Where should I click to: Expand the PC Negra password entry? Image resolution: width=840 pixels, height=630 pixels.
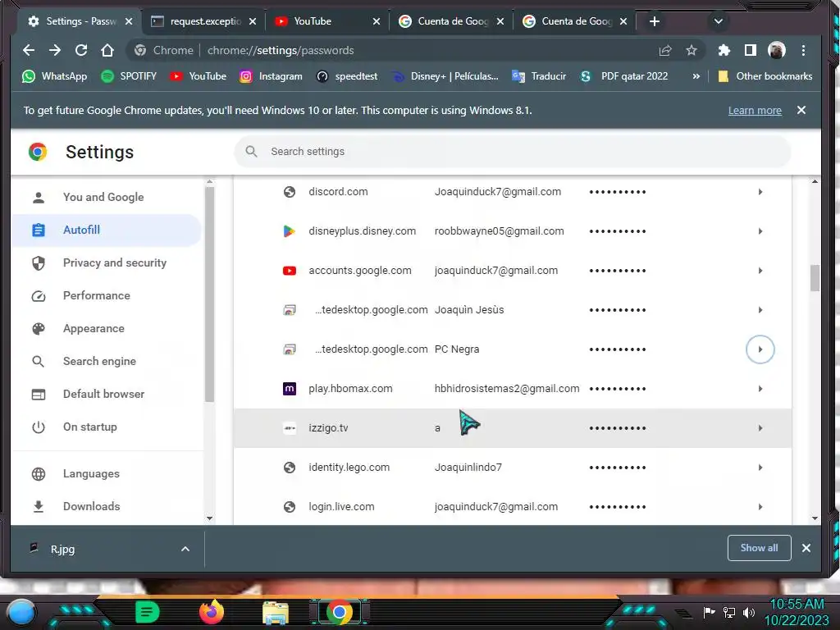coord(760,349)
